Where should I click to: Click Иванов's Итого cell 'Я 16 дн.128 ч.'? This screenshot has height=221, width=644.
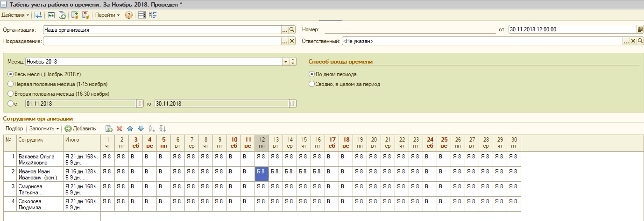coord(82,174)
